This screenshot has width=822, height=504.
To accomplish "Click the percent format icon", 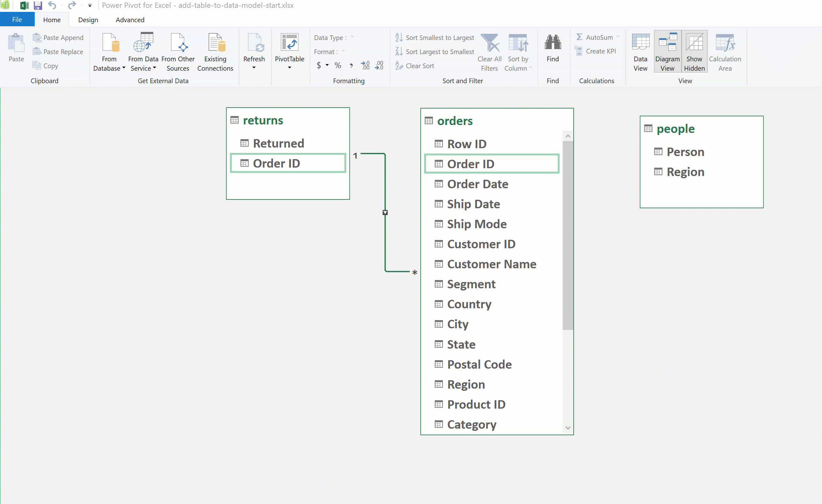I will point(337,65).
